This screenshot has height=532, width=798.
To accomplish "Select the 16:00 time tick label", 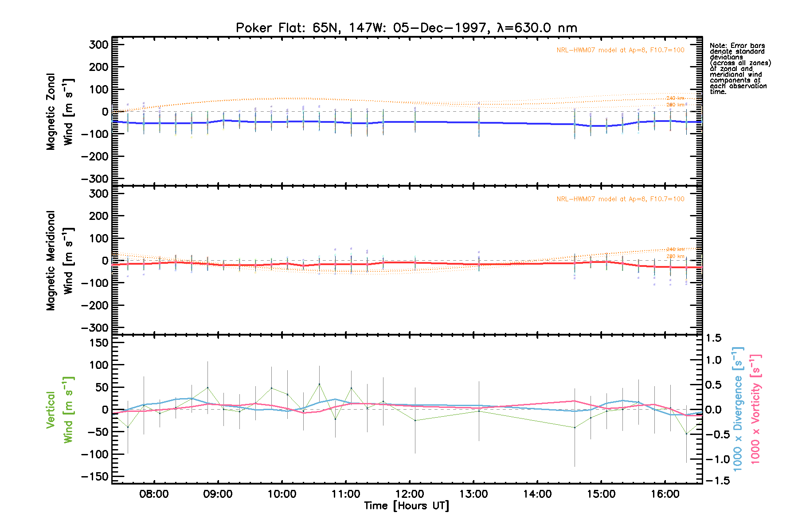I will coord(665,494).
